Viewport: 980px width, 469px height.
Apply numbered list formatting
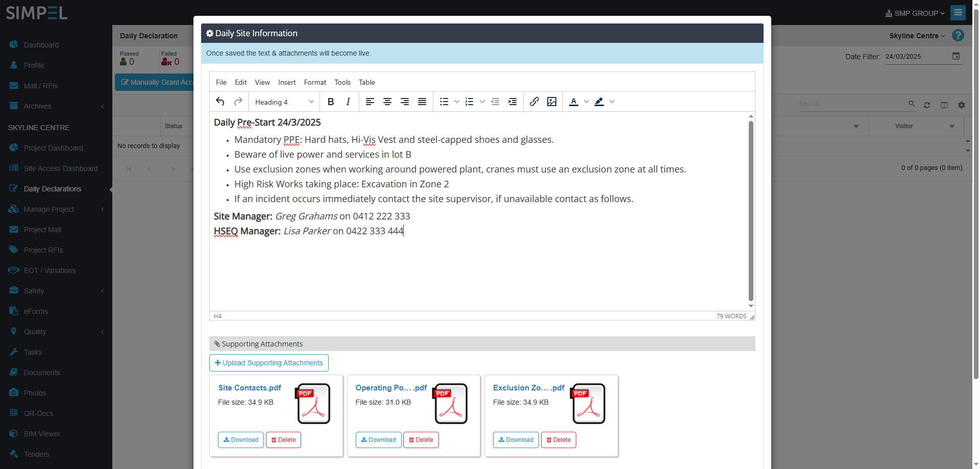(x=470, y=102)
